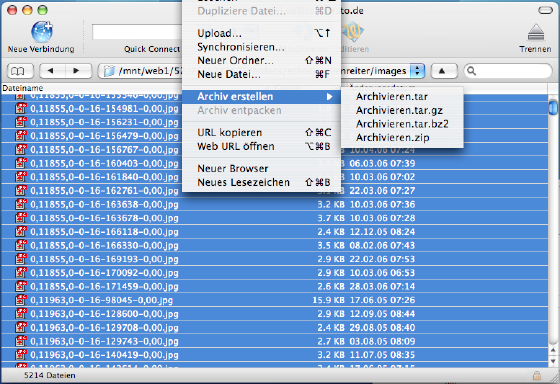The height and width of the screenshot is (384, 560).
Task: Open the bookmarks book icon button
Action: coord(20,71)
